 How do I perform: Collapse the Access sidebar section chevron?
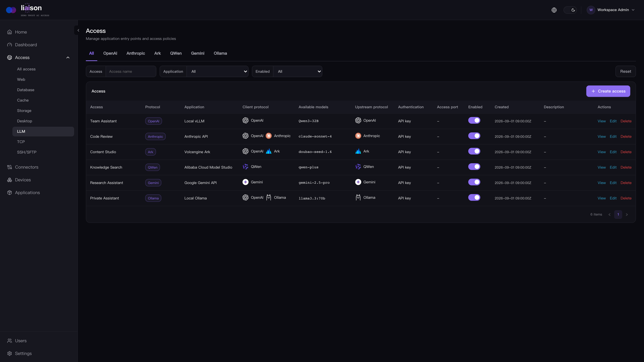point(68,57)
